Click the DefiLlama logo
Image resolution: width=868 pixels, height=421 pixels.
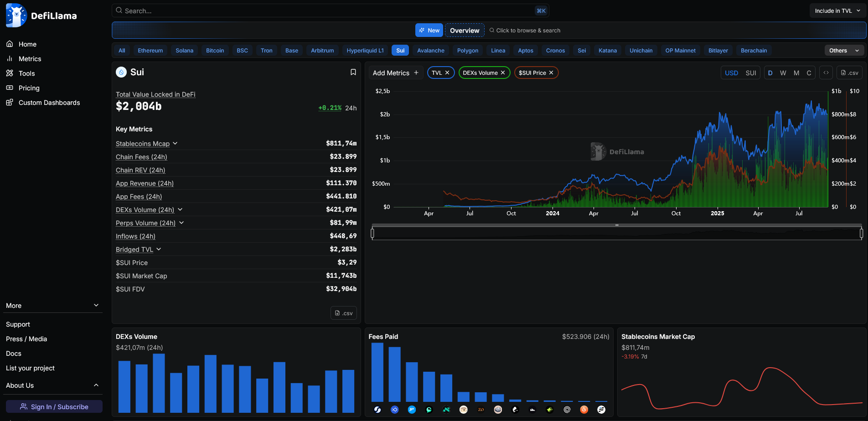coord(41,16)
